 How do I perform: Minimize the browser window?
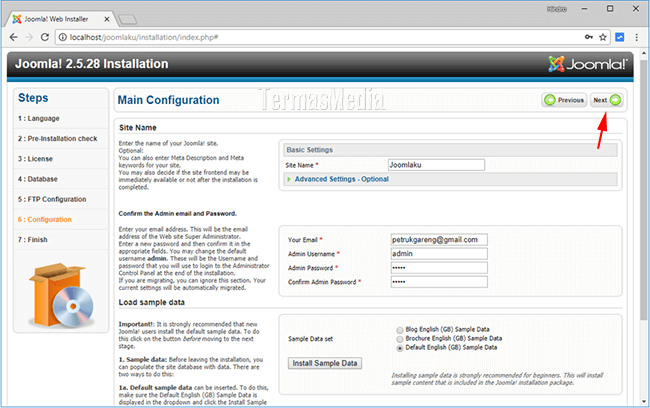(x=585, y=9)
